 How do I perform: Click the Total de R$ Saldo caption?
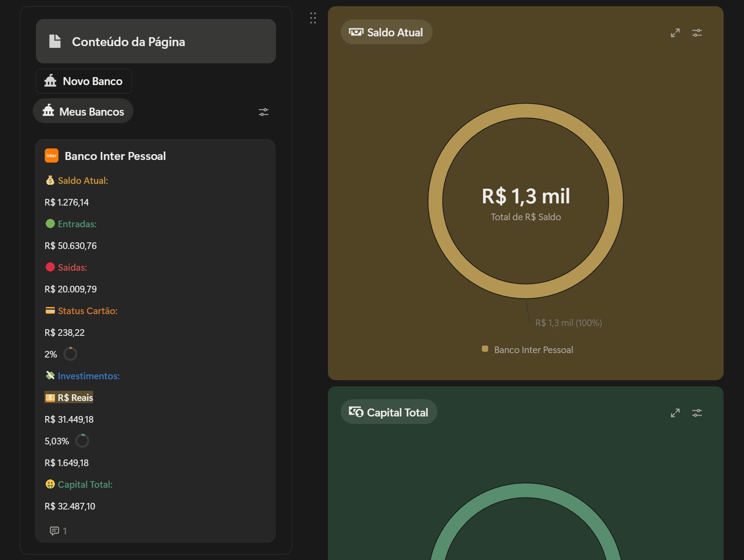[526, 217]
